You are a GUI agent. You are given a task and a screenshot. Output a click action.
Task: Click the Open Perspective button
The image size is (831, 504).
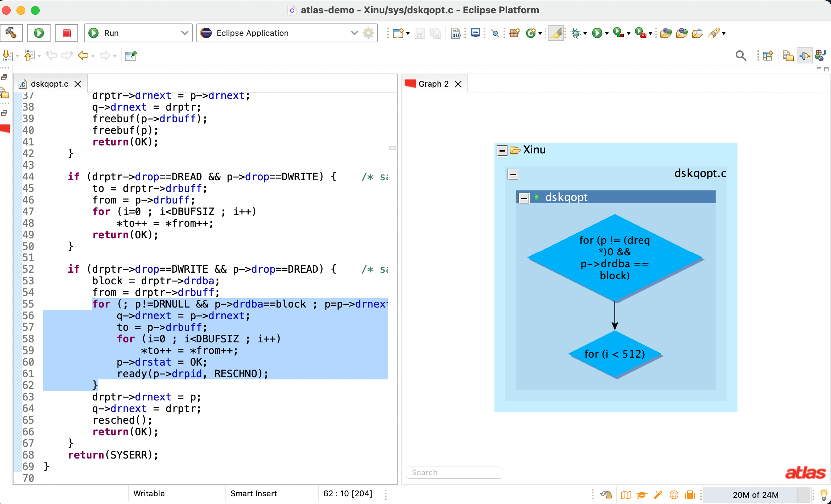[768, 56]
